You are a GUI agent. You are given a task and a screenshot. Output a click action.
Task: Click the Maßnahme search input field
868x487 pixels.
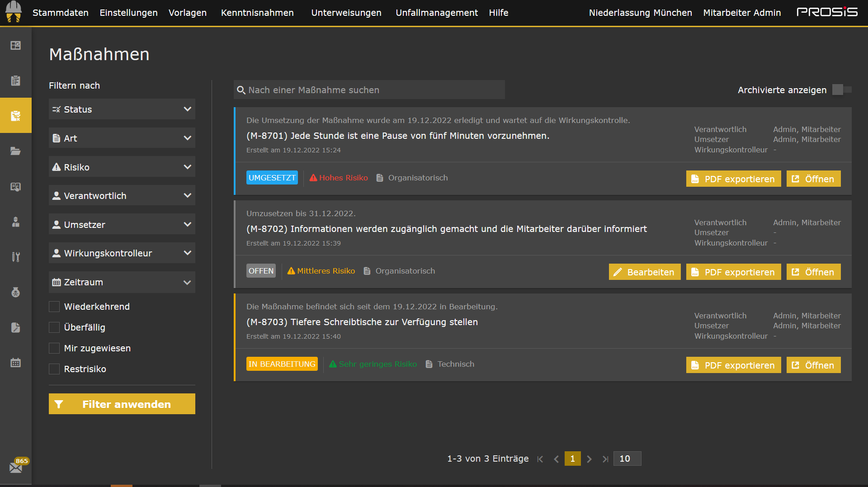click(x=369, y=90)
